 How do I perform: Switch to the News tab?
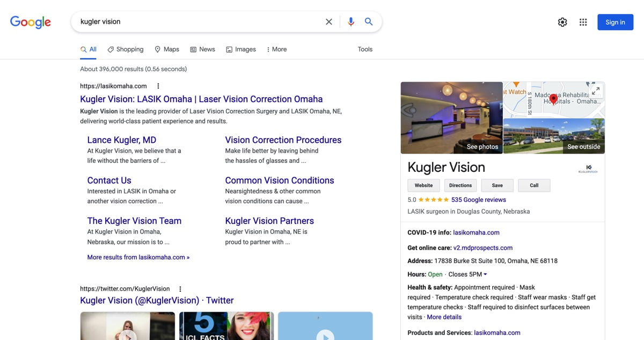pos(202,49)
